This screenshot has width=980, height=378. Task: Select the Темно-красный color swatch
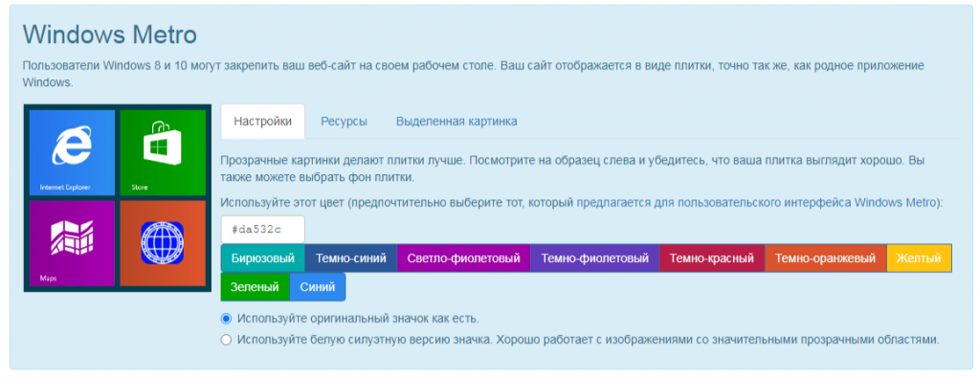click(x=712, y=258)
